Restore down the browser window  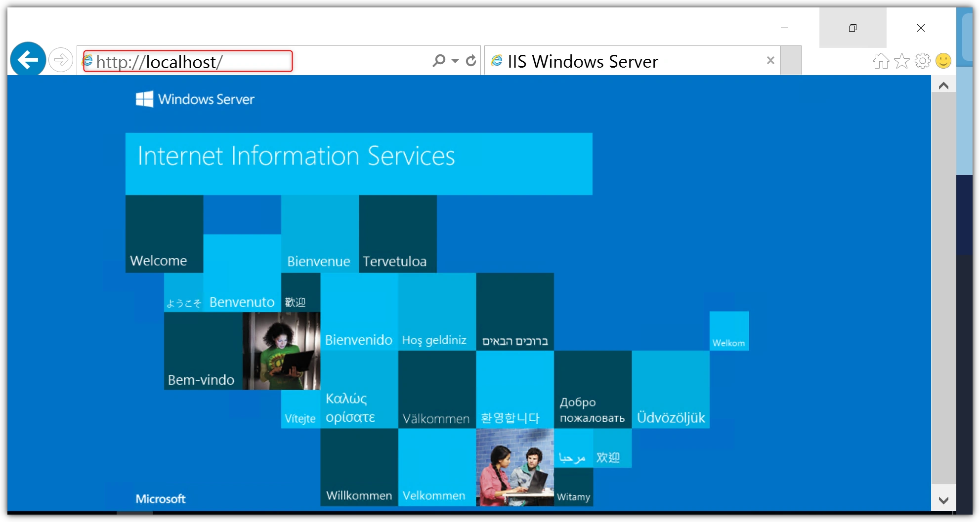coord(852,28)
